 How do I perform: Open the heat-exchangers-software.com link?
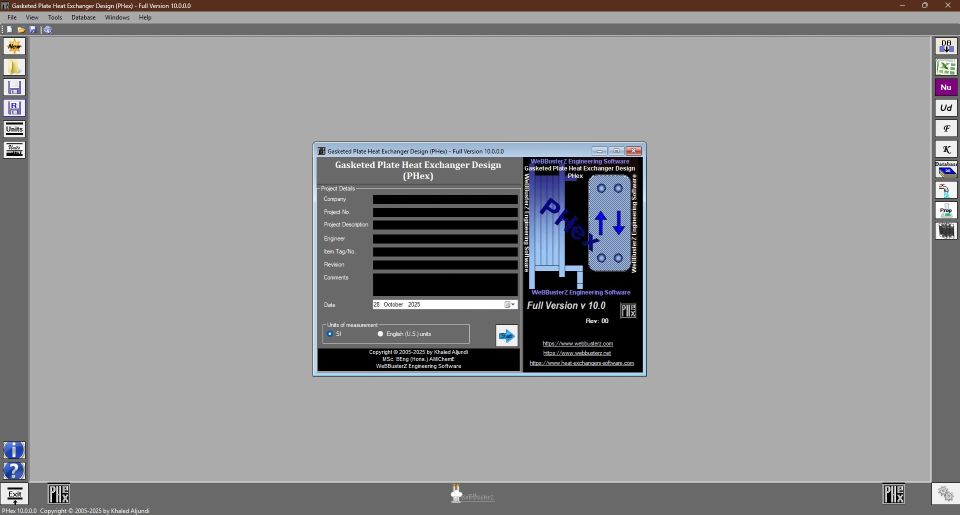pyautogui.click(x=582, y=363)
